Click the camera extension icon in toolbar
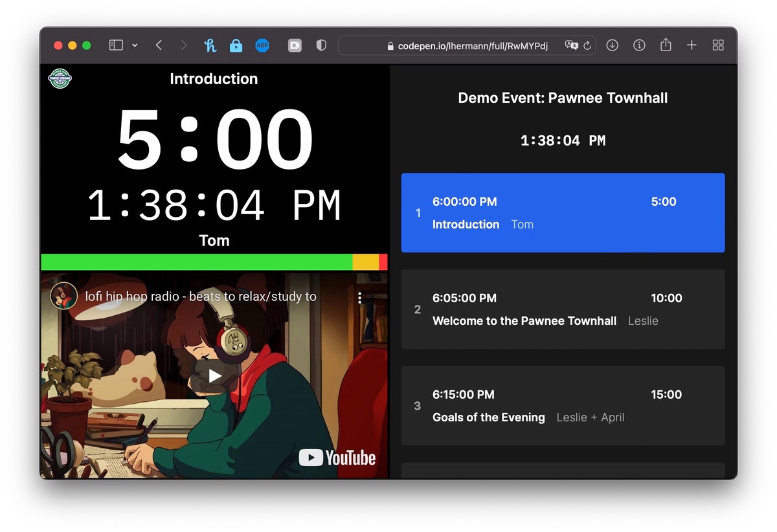The height and width of the screenshot is (532, 777). pyautogui.click(x=295, y=45)
